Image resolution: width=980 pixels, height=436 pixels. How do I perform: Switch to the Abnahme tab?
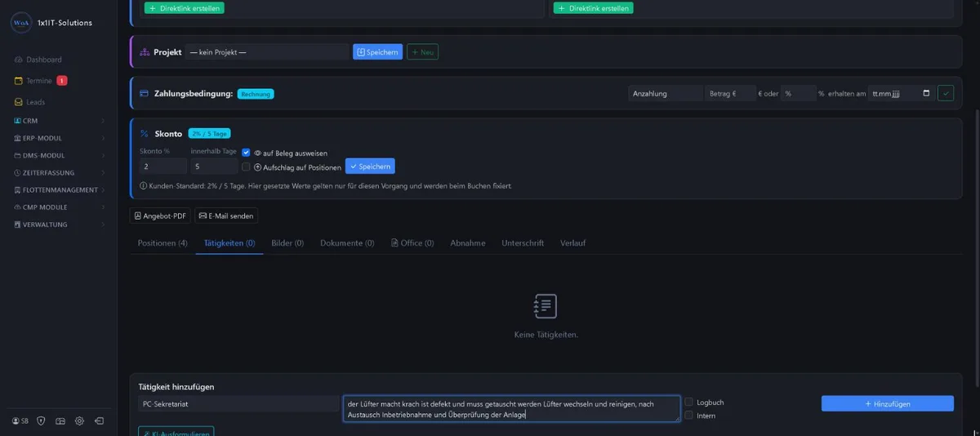coord(468,243)
